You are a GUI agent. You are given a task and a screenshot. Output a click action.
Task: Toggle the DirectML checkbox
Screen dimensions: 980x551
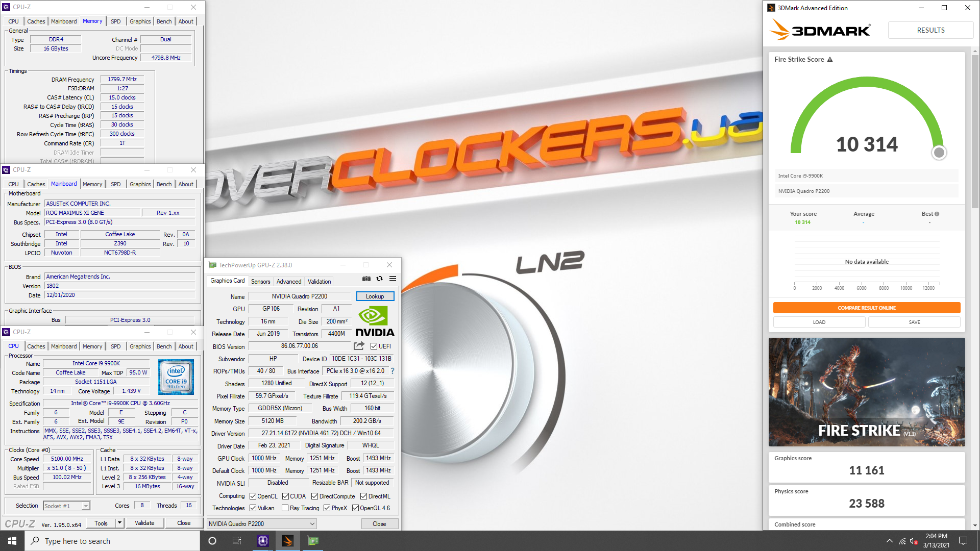point(363,496)
